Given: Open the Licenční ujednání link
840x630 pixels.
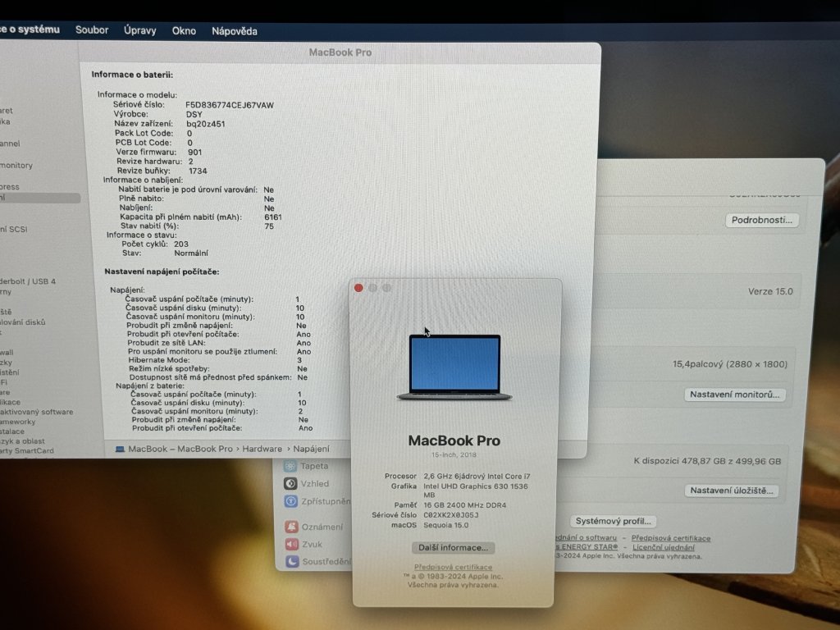Looking at the screenshot, I should coord(663,547).
